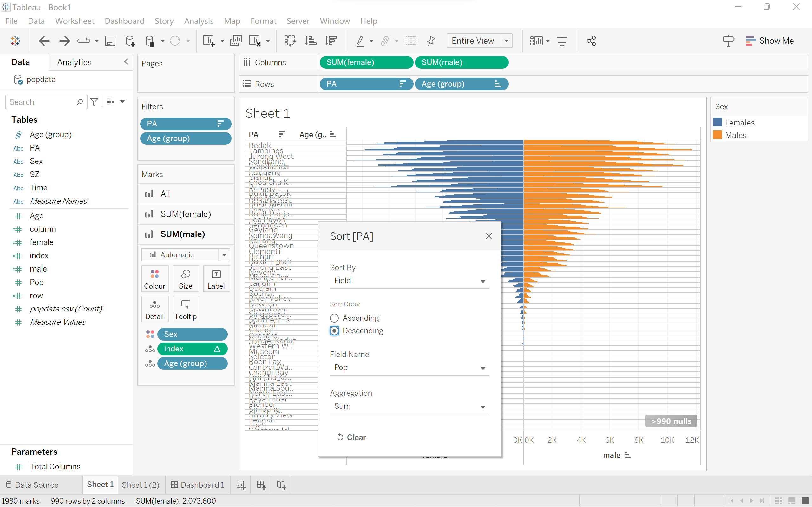
Task: Click the New Dashboard tab icon
Action: [261, 485]
